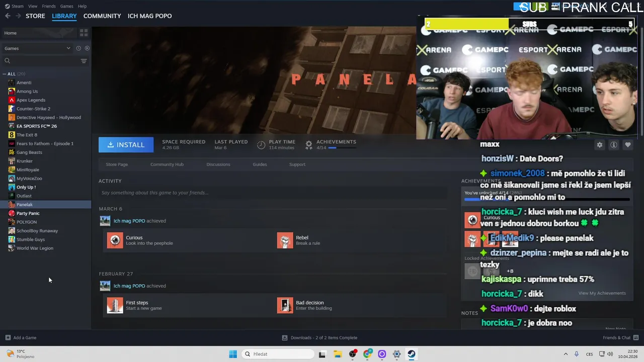Click Library Home button
Viewport: 644px width, 362px height.
tap(38, 33)
